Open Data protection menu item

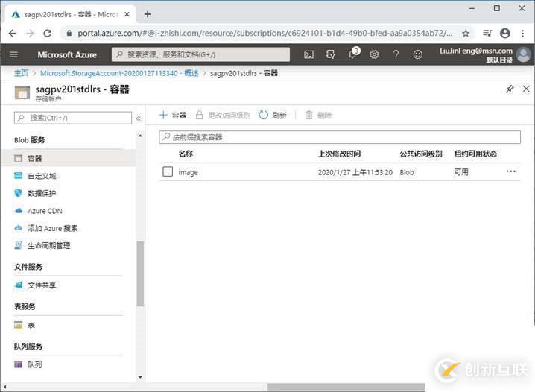(x=42, y=193)
